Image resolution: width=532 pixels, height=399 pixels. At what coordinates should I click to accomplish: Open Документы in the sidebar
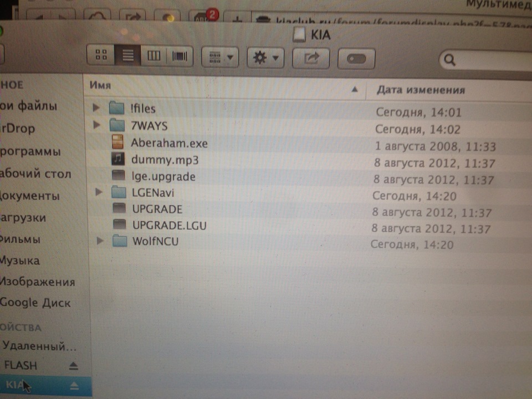coord(30,196)
